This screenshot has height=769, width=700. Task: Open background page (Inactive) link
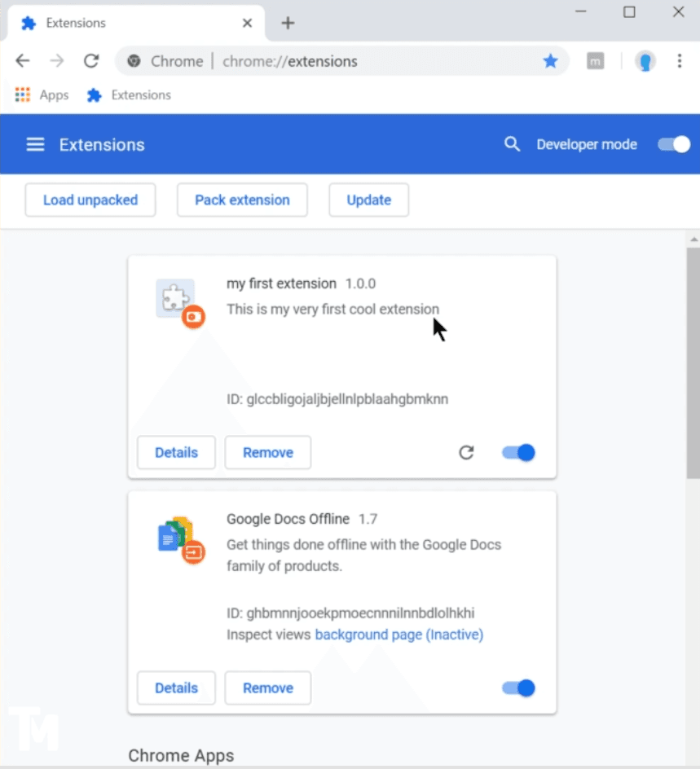398,635
